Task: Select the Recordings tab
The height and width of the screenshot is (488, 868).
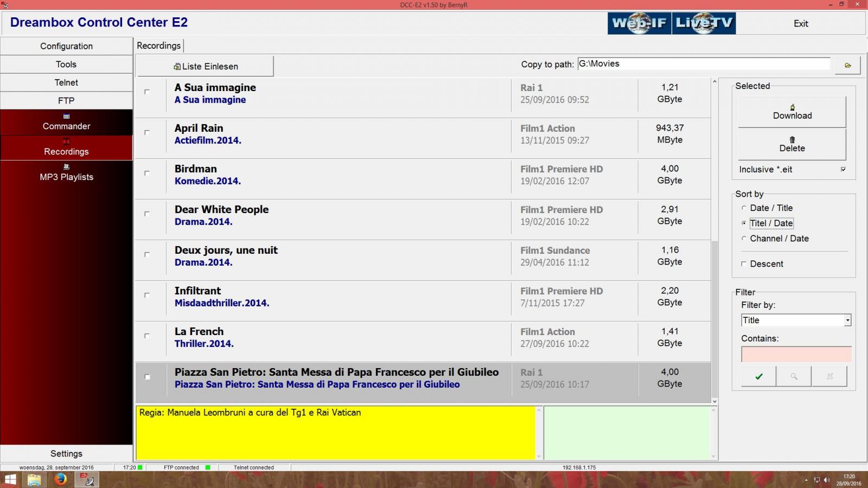Action: tap(158, 46)
